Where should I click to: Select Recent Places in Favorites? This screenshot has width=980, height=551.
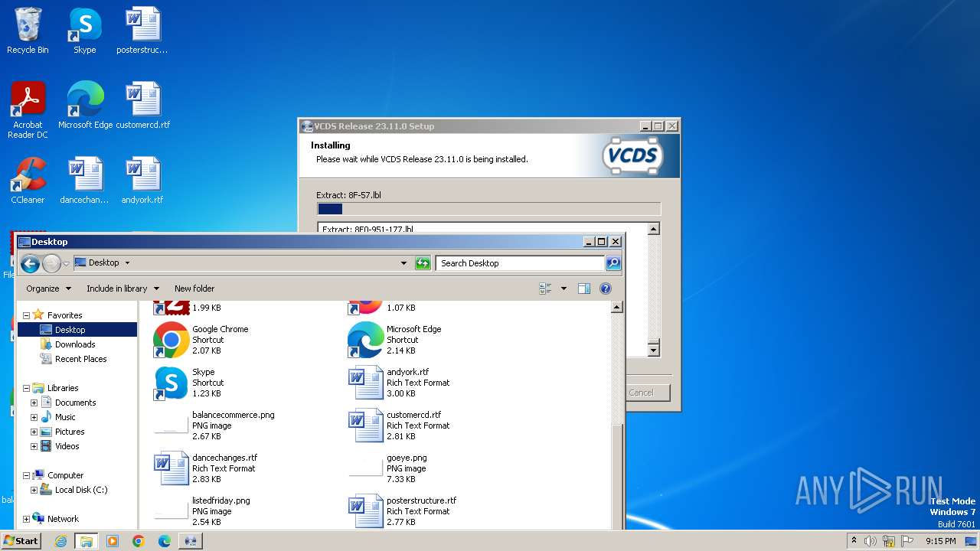80,359
